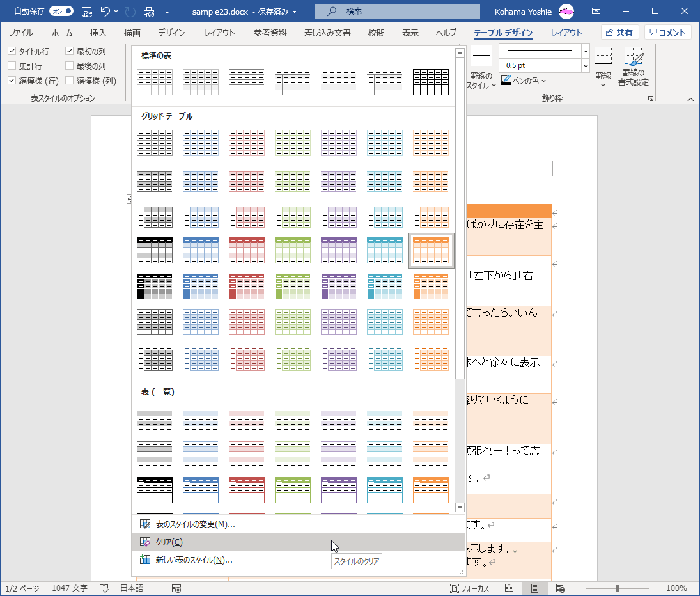Click クリア(C) menu item
Screen dimensions: 700x596
pyautogui.click(x=299, y=542)
